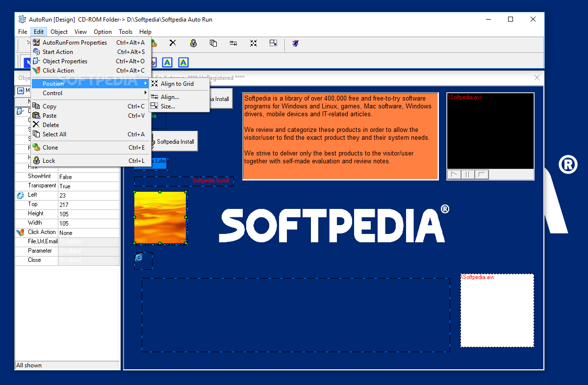Select the Softpedia Scroll text object

(184, 180)
